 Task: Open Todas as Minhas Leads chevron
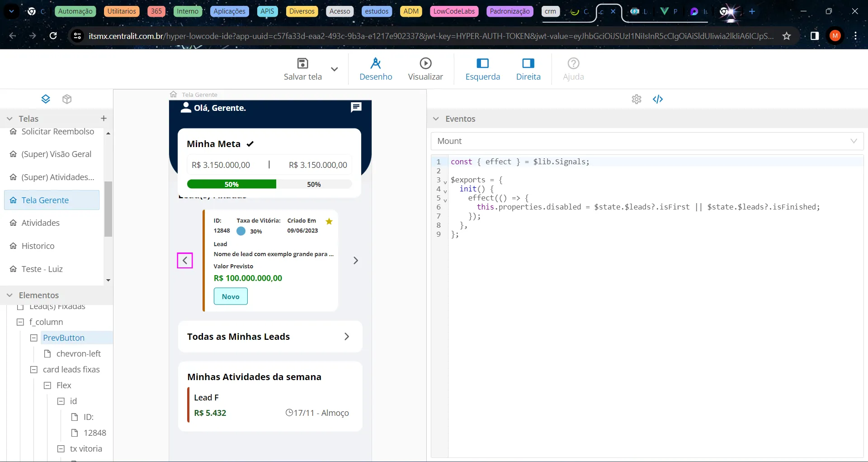(347, 337)
